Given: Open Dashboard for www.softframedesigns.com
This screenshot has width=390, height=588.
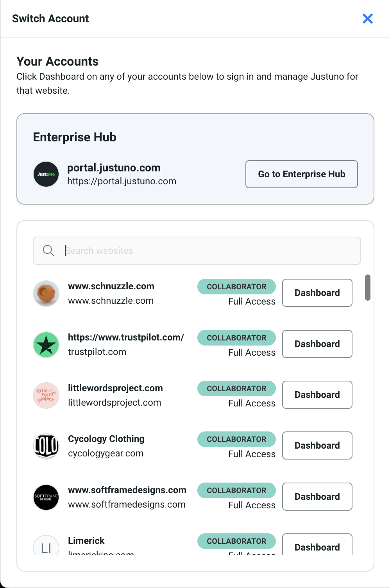Looking at the screenshot, I should coord(317,497).
